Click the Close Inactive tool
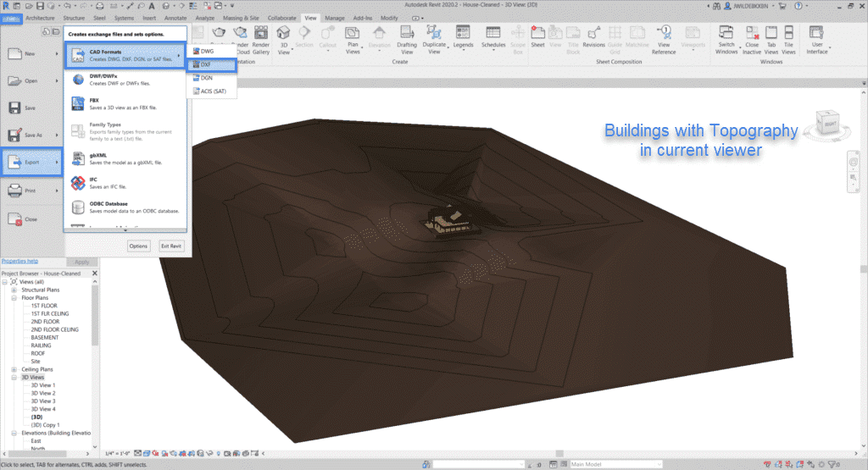The height and width of the screenshot is (470, 868). click(x=752, y=41)
